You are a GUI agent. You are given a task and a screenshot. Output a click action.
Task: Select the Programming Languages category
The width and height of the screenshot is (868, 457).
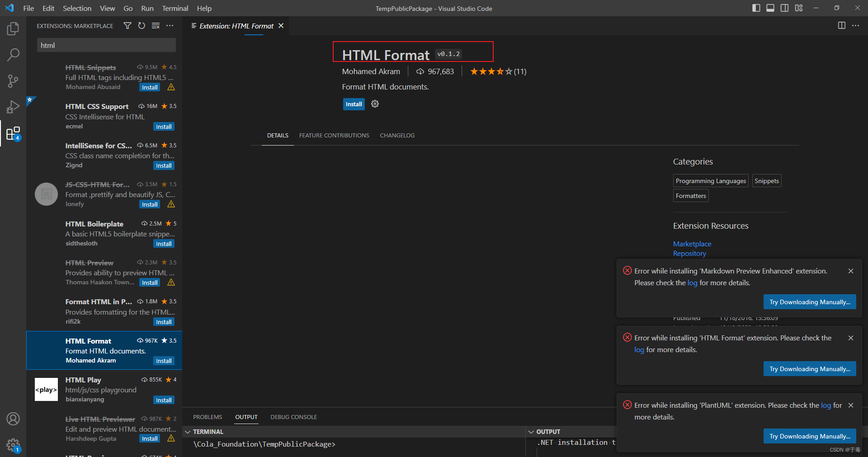(711, 181)
